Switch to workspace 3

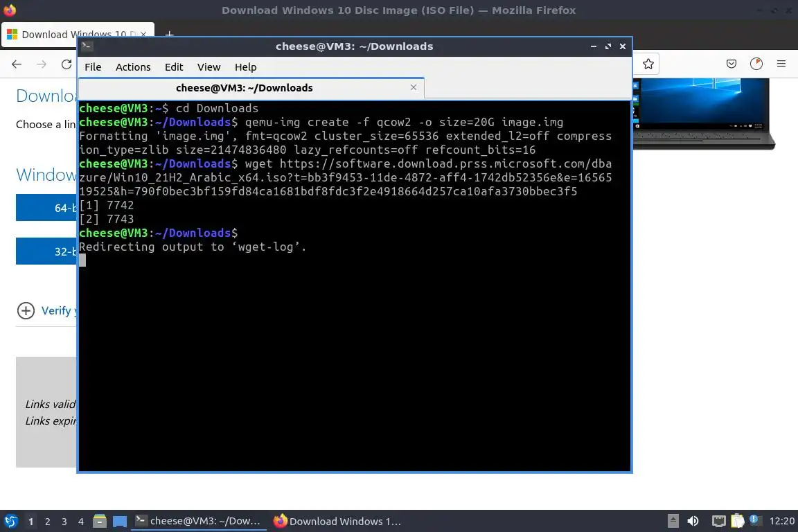point(64,522)
